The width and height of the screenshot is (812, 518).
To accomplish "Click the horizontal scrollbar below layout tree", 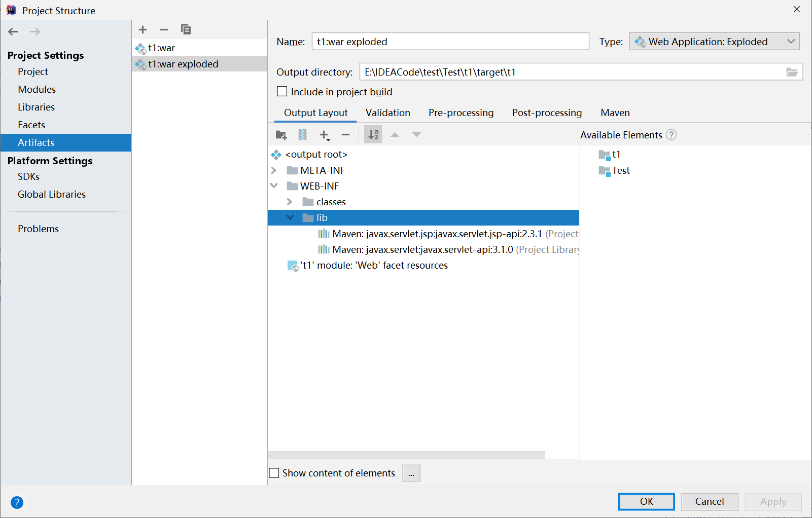I will (x=407, y=455).
